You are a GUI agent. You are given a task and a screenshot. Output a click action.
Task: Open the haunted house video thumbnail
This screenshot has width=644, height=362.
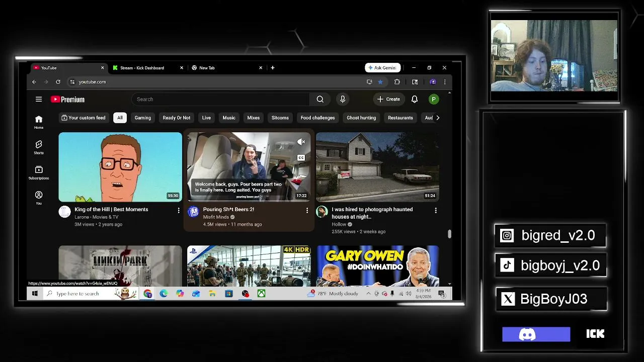[377, 167]
